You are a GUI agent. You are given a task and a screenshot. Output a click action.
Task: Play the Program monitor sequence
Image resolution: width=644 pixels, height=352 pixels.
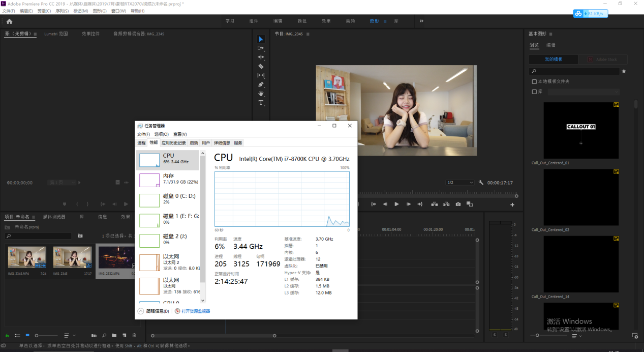[396, 204]
